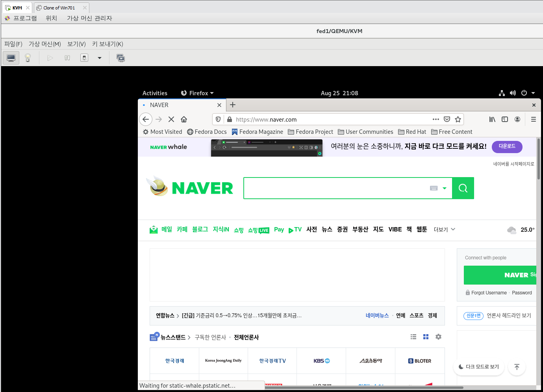The height and width of the screenshot is (392, 543).
Task: Jump to top of page arrow
Action: pos(517,367)
